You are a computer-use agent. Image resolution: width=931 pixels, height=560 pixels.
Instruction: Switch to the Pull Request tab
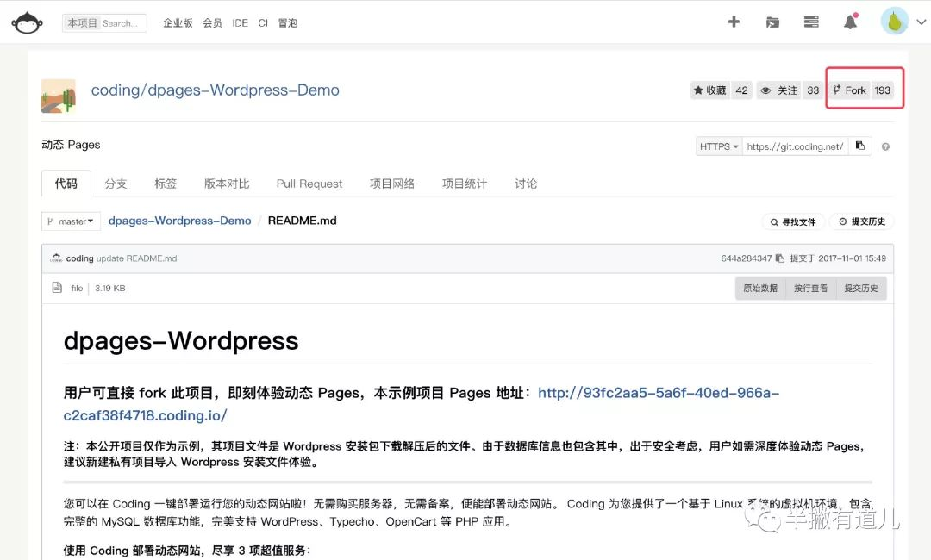(x=309, y=184)
